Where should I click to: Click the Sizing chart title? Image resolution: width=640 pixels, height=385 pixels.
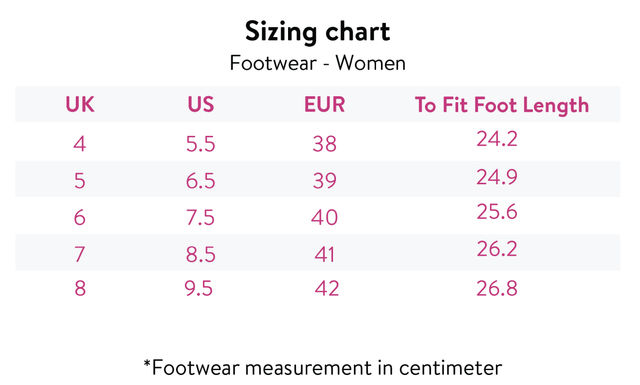click(x=318, y=32)
